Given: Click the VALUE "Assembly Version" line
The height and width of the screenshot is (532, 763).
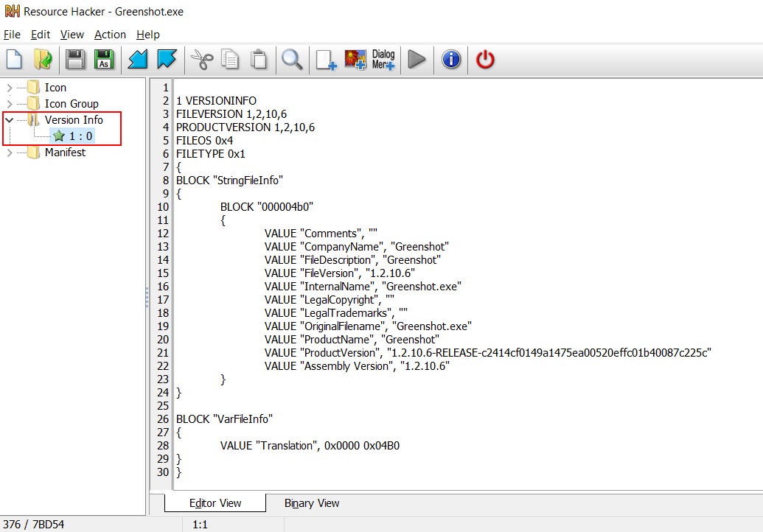Looking at the screenshot, I should 357,365.
